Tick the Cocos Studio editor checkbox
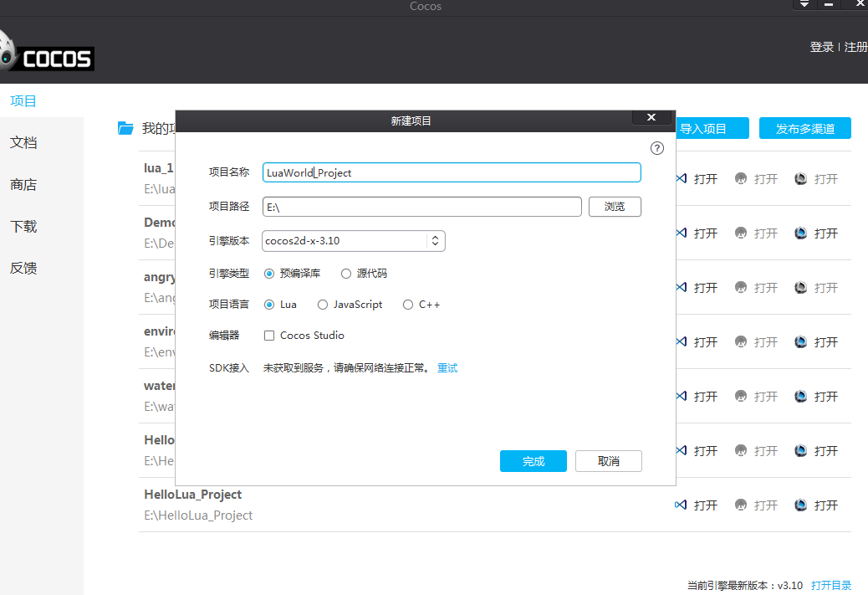Viewport: 868px width, 595px height. [269, 336]
